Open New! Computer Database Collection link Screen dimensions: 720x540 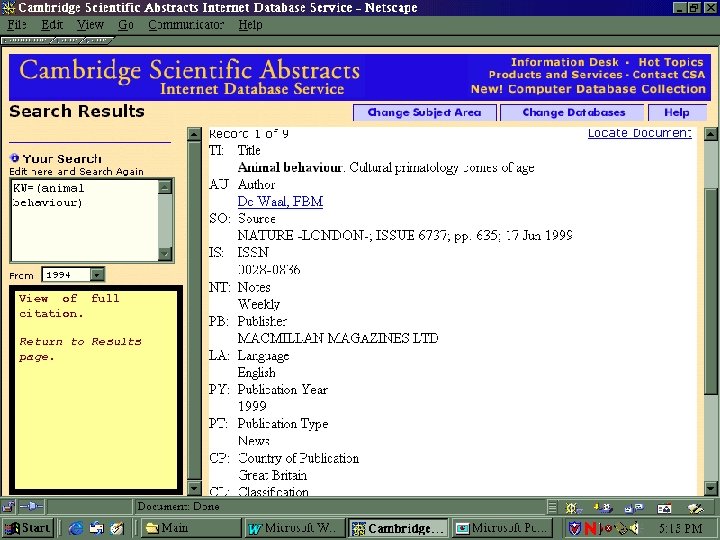[x=588, y=89]
